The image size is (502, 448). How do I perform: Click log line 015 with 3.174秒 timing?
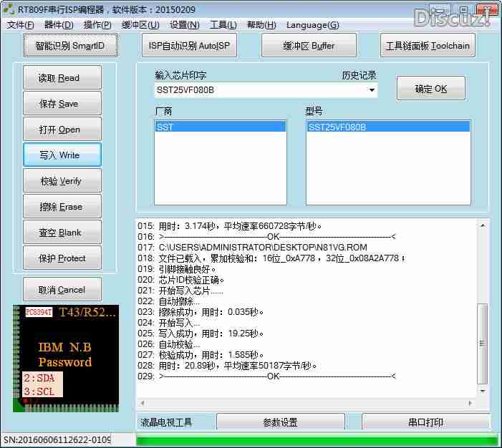coord(230,226)
